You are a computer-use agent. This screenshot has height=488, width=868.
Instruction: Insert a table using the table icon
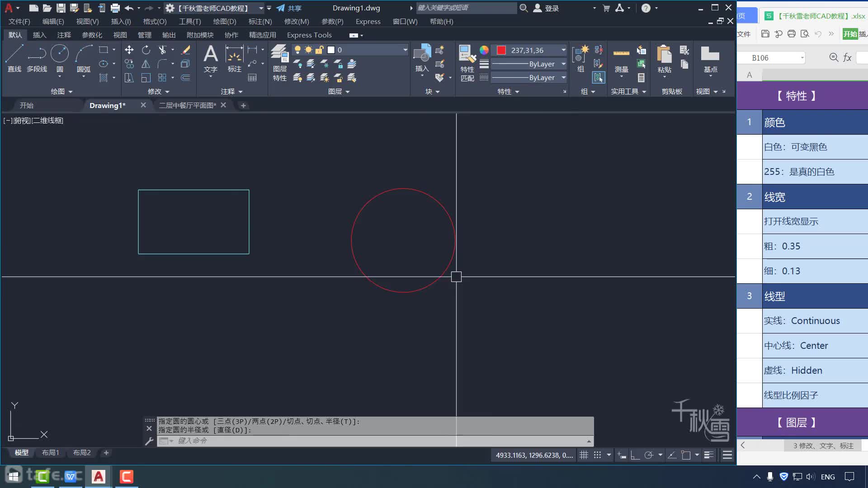252,78
